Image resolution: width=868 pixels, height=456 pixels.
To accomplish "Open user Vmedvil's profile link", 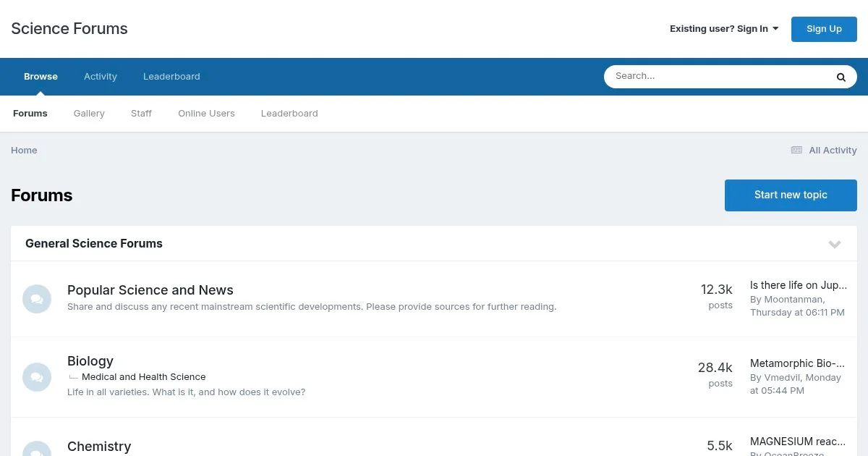I will pyautogui.click(x=783, y=377).
